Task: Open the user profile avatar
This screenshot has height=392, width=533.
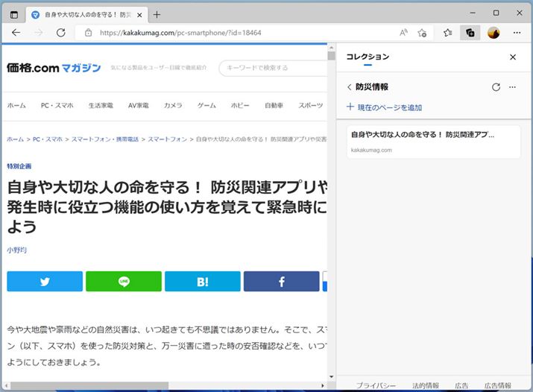Action: (493, 33)
